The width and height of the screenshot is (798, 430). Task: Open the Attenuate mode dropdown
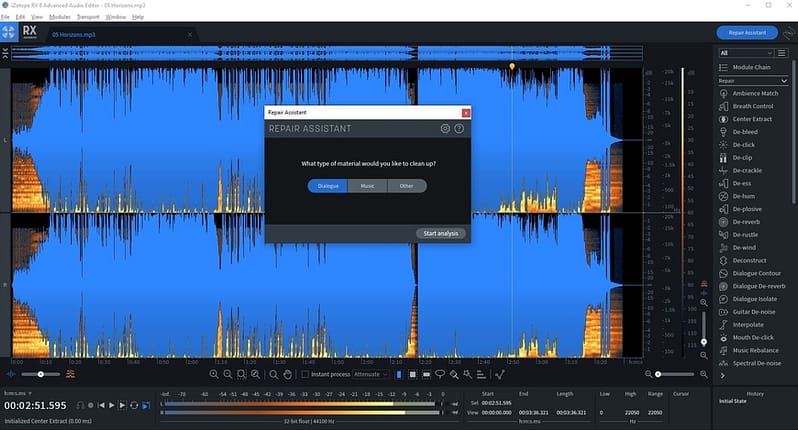[371, 375]
